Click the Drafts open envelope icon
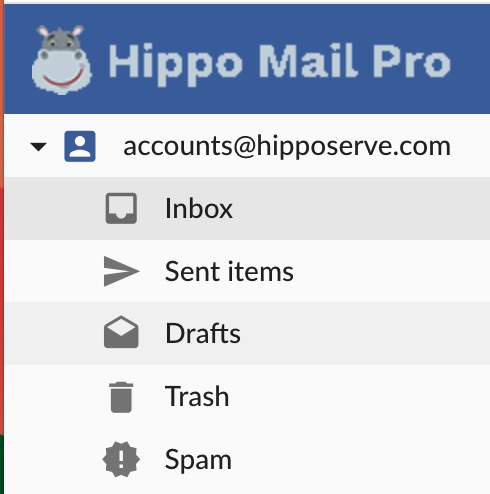The image size is (490, 494). [121, 332]
